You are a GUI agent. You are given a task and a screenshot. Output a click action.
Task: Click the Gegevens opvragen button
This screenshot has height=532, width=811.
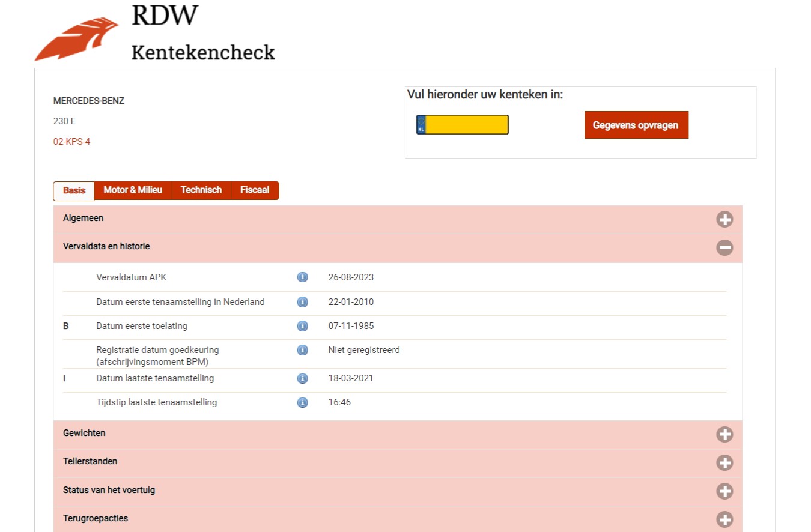point(636,125)
